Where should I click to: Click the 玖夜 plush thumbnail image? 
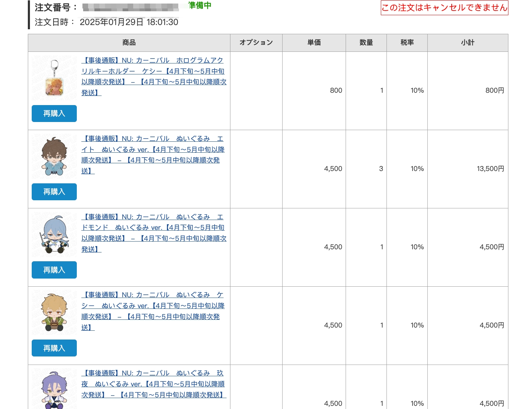(x=54, y=389)
